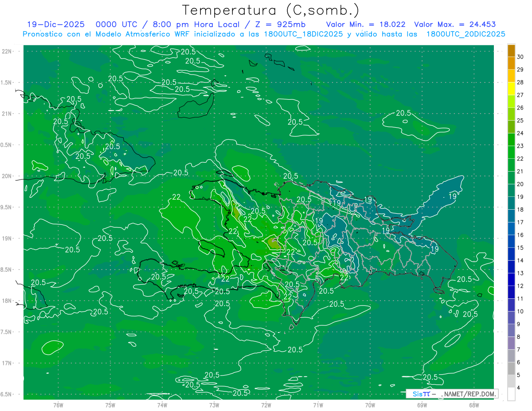
Task: Click the '17N' latitude axis label
Action: 7,363
